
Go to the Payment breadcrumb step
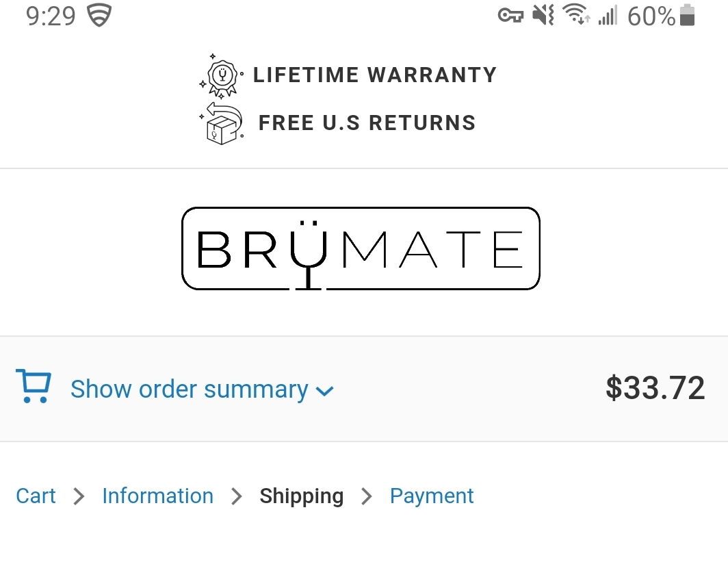pos(432,497)
